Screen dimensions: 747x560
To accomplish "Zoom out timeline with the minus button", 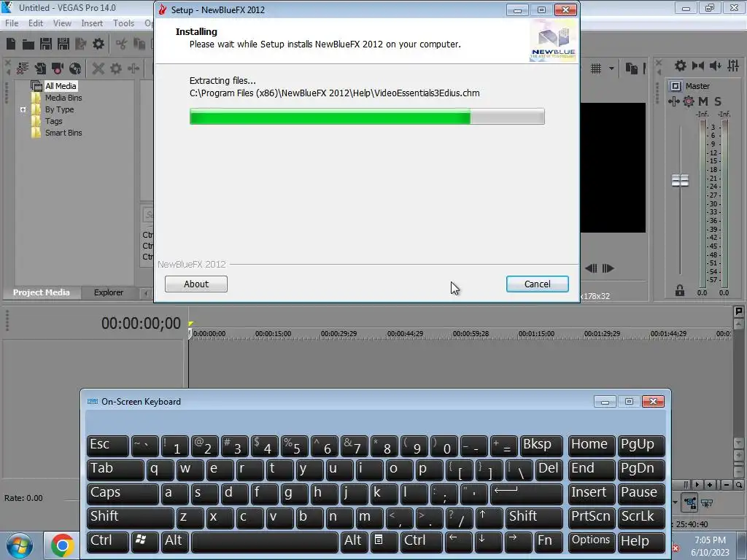I will (x=726, y=485).
